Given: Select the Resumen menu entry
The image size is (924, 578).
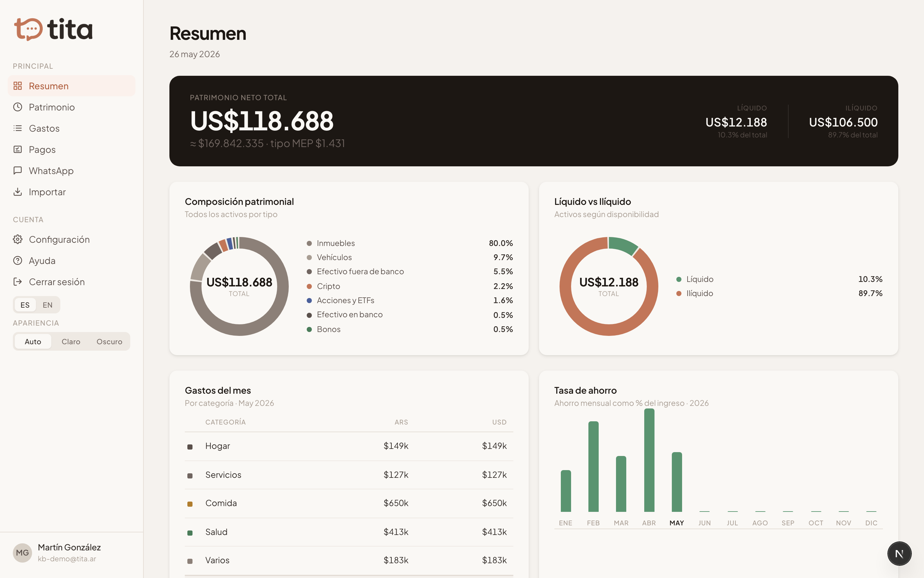Looking at the screenshot, I should tap(72, 86).
